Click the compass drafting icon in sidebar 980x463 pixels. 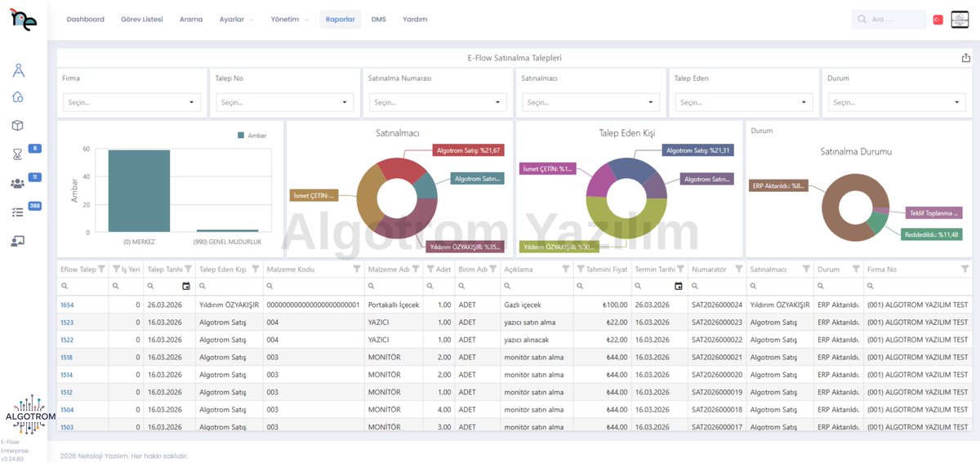click(x=18, y=70)
